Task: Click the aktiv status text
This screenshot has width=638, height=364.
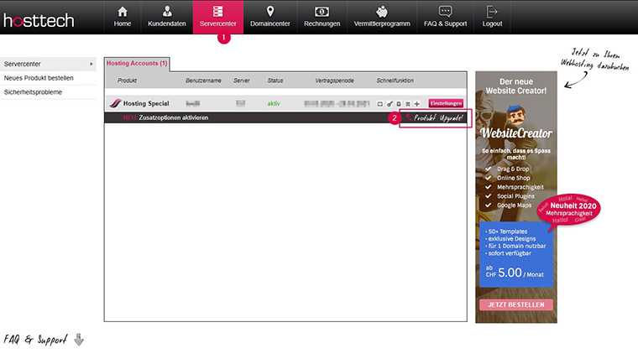Action: point(274,103)
